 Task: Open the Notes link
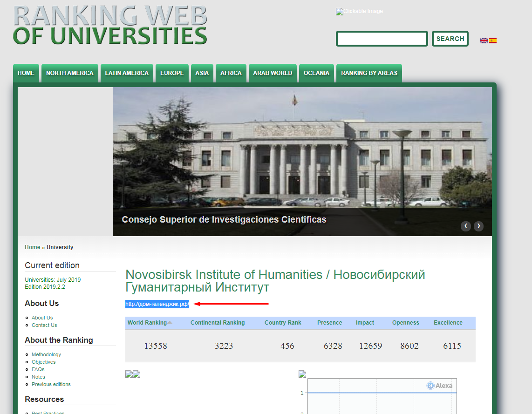(38, 377)
